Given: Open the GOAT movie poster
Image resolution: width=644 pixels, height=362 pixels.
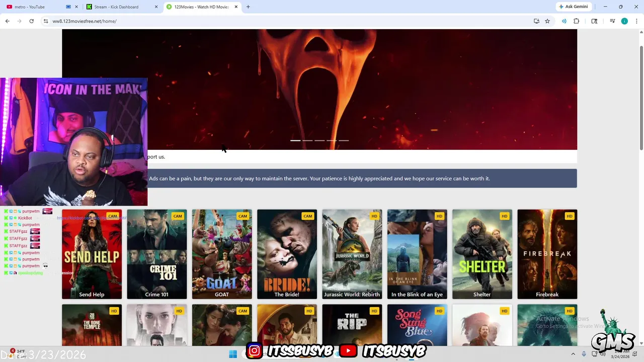Looking at the screenshot, I should click(222, 254).
